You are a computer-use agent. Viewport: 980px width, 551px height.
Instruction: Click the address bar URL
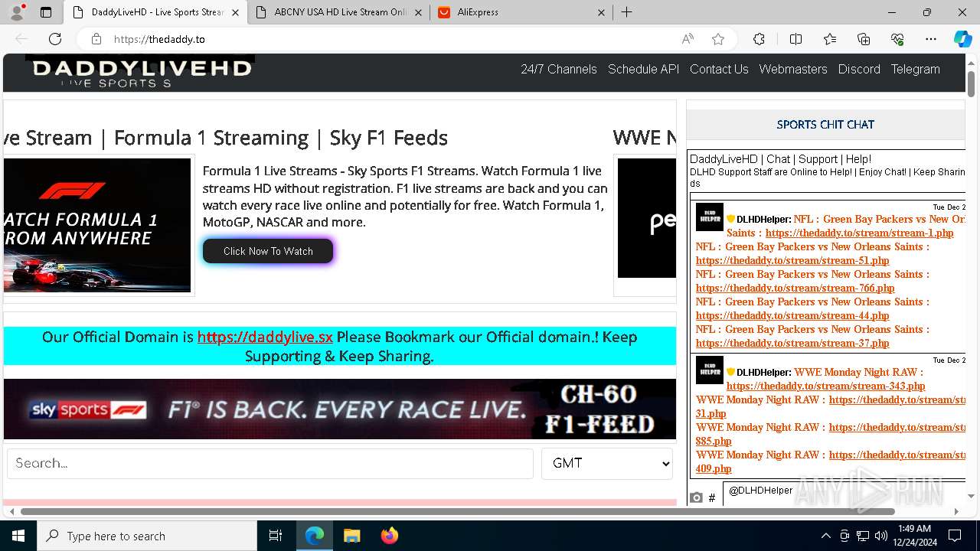click(159, 39)
